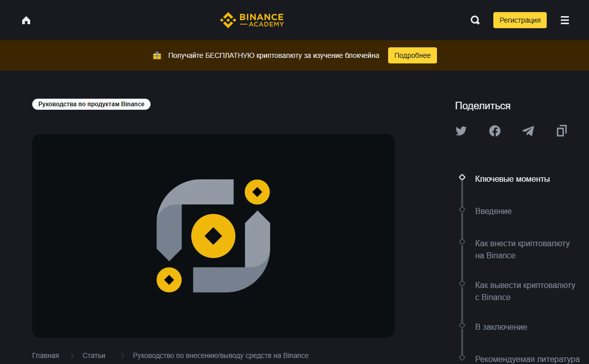Copy the article link icon

tap(562, 131)
